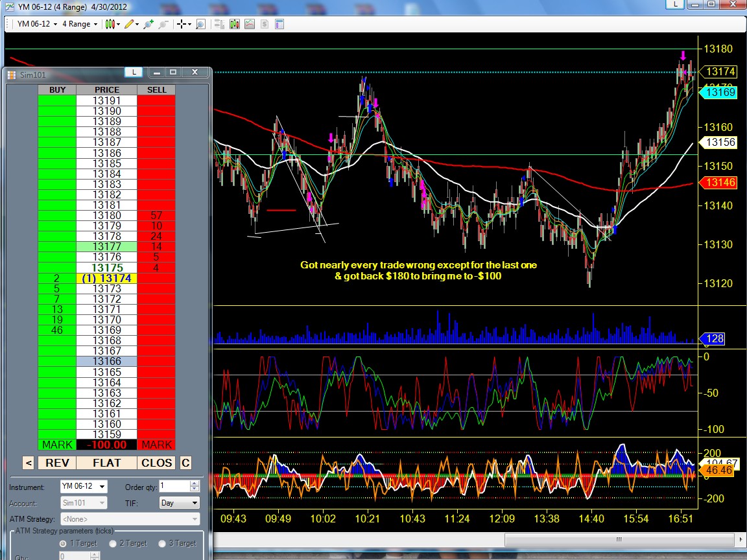The width and height of the screenshot is (747, 560).
Task: Expand the chart style dropdown arrow
Action: [x=118, y=24]
